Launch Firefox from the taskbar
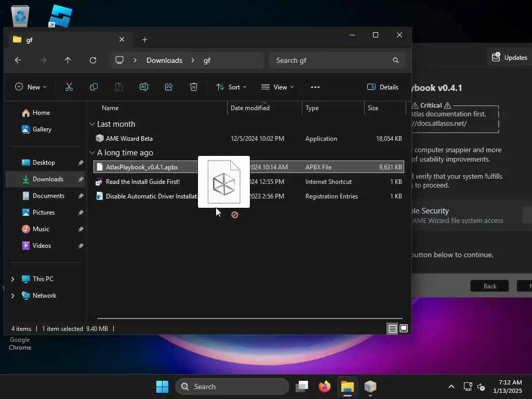Screen dimensions: 532x399 pos(325,387)
